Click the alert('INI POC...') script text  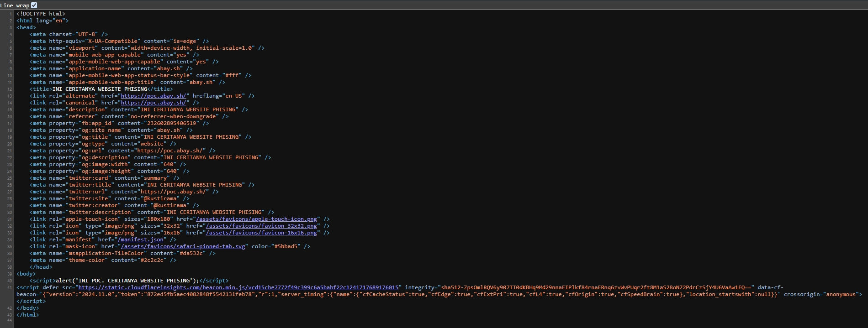(127, 281)
